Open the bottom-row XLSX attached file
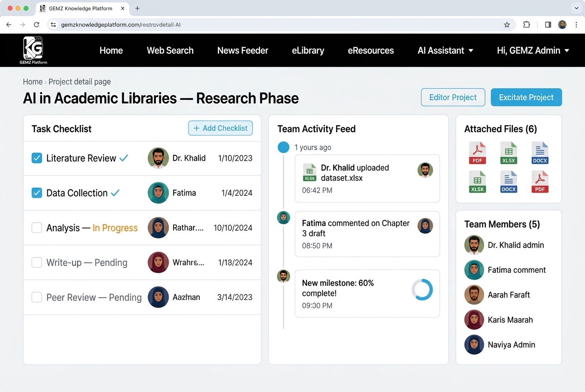This screenshot has width=585, height=392. point(477,182)
